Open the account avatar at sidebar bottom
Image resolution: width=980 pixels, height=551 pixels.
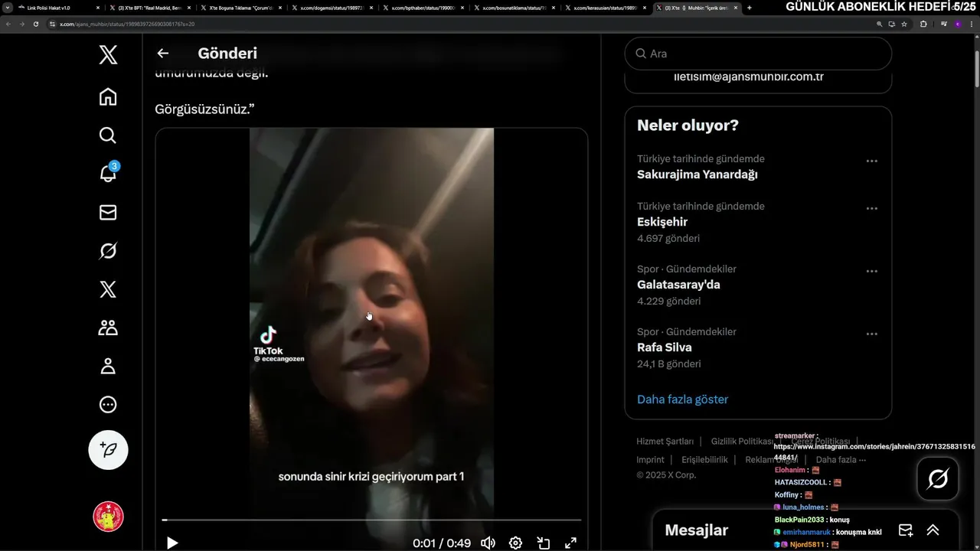(108, 517)
